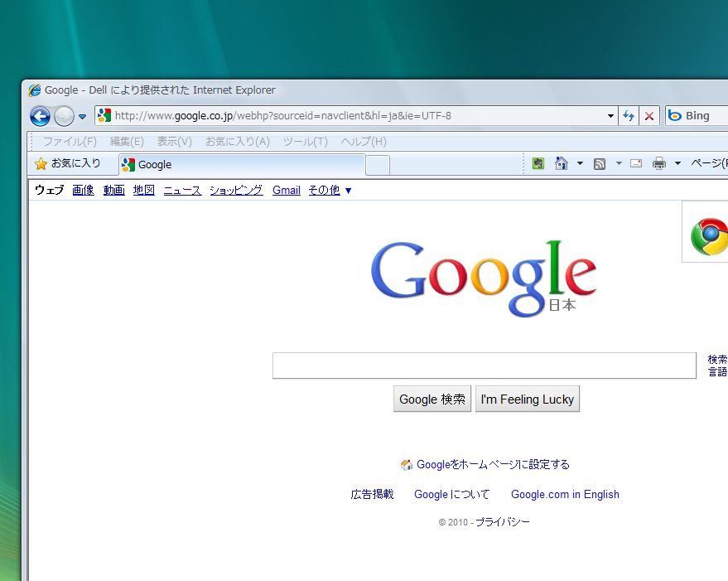Expand the Print dropdown arrow
The height and width of the screenshot is (581, 728).
(677, 163)
